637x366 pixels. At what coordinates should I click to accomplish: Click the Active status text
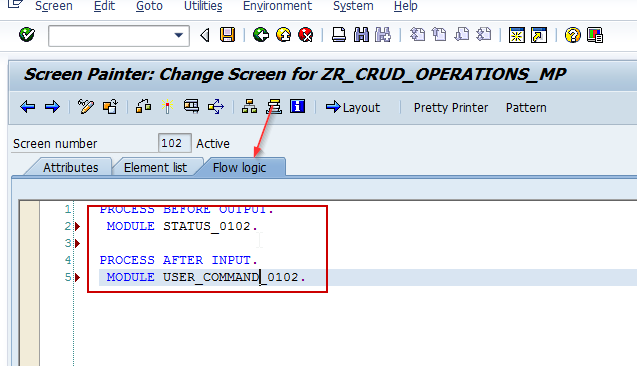click(x=213, y=143)
